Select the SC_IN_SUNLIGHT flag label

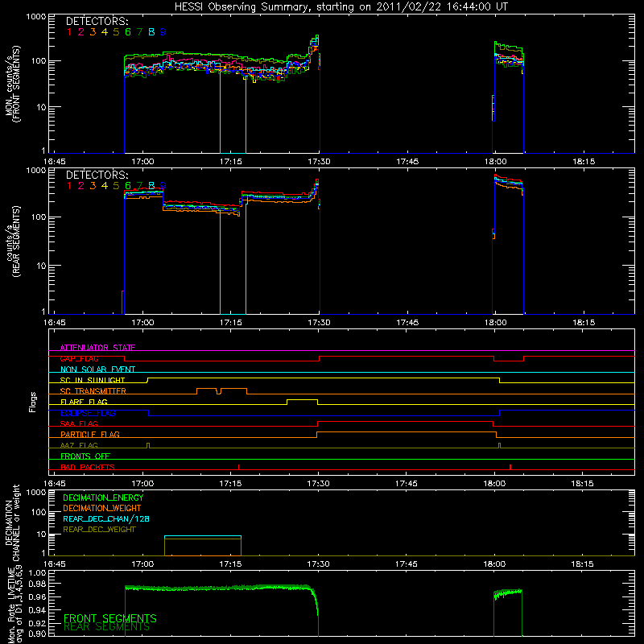click(x=93, y=380)
